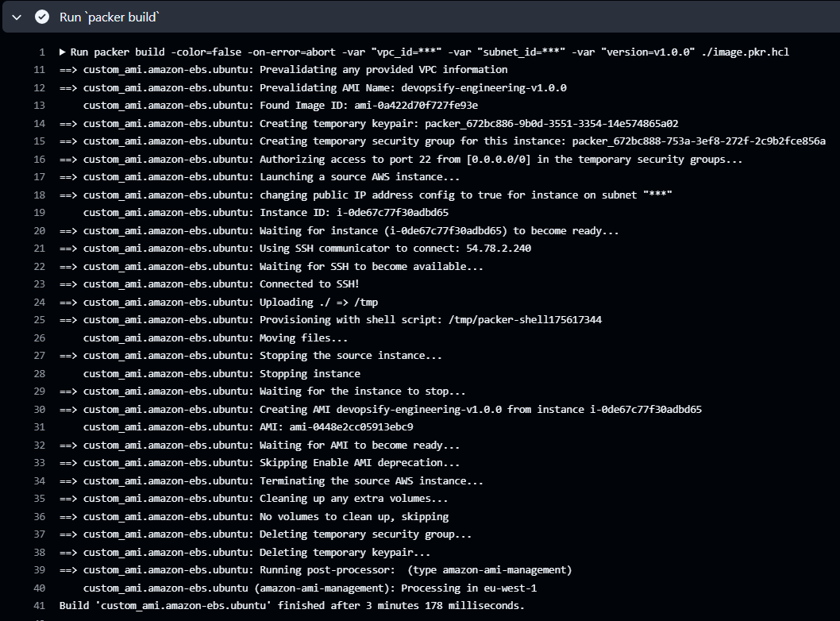Click 'Creating temporary keypair' log line

[368, 124]
